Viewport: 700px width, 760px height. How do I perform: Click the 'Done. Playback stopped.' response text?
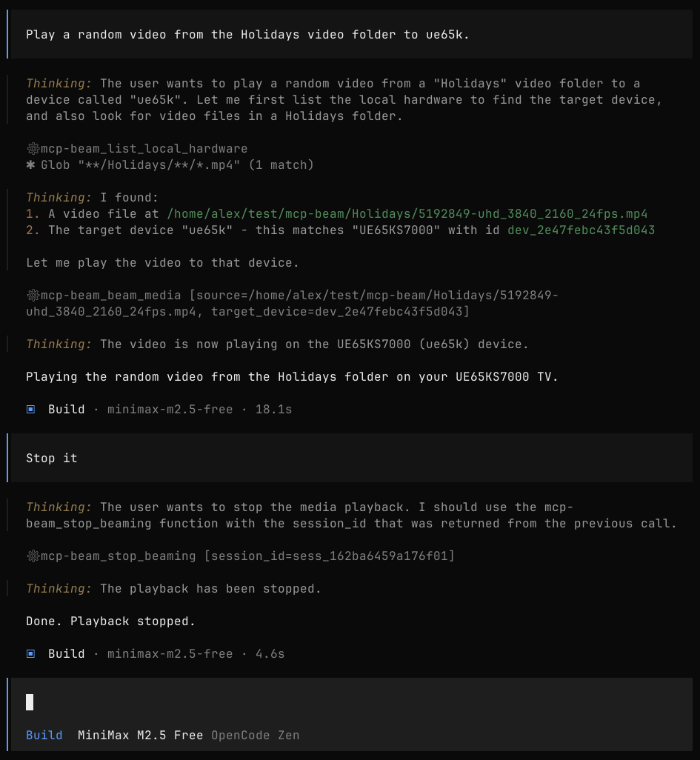point(110,621)
